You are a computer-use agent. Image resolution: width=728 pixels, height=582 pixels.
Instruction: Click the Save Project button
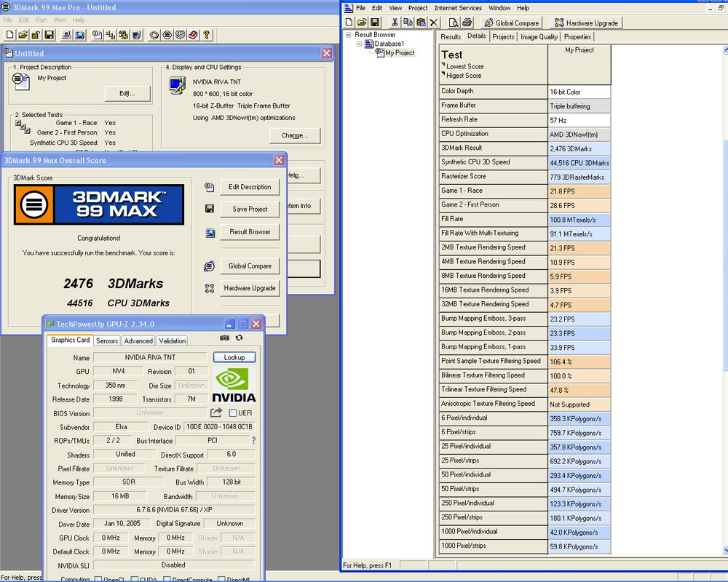[x=250, y=210]
